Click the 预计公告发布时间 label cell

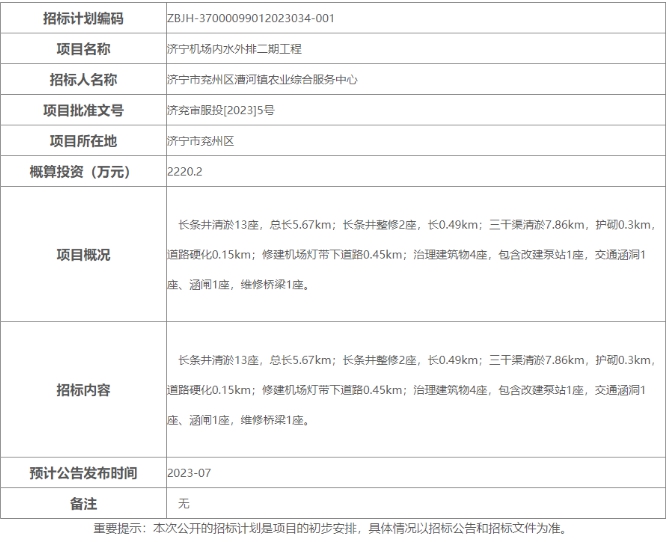pos(84,472)
